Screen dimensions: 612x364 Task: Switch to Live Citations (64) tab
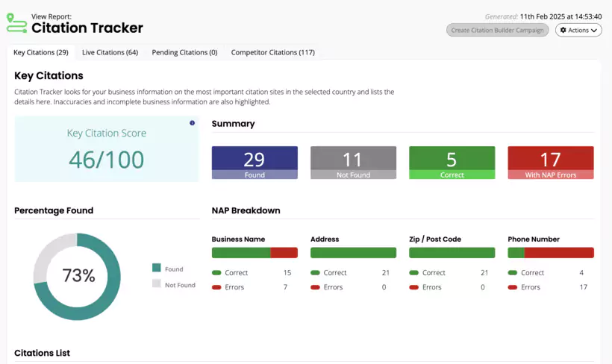pyautogui.click(x=110, y=52)
